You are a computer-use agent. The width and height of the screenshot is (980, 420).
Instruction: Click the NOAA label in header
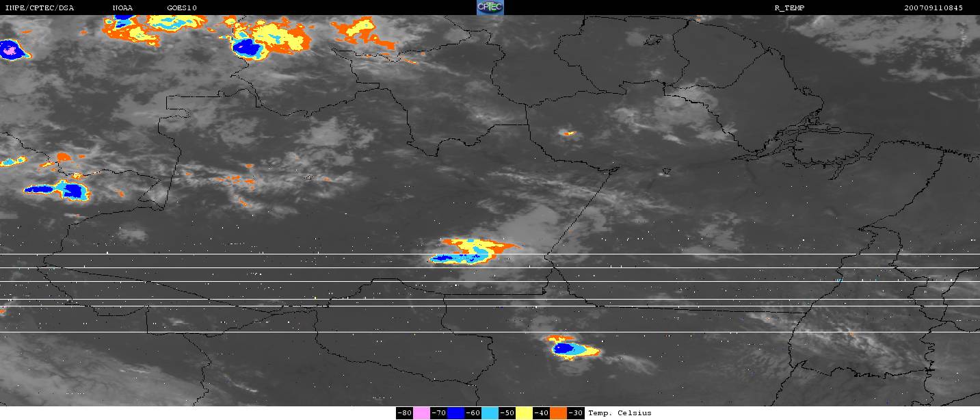pos(123,8)
